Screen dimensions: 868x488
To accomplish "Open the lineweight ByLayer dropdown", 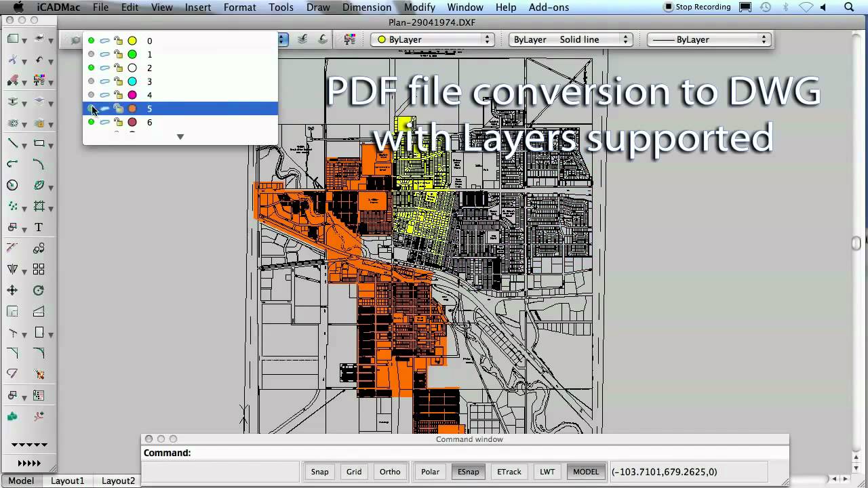I will pyautogui.click(x=710, y=39).
